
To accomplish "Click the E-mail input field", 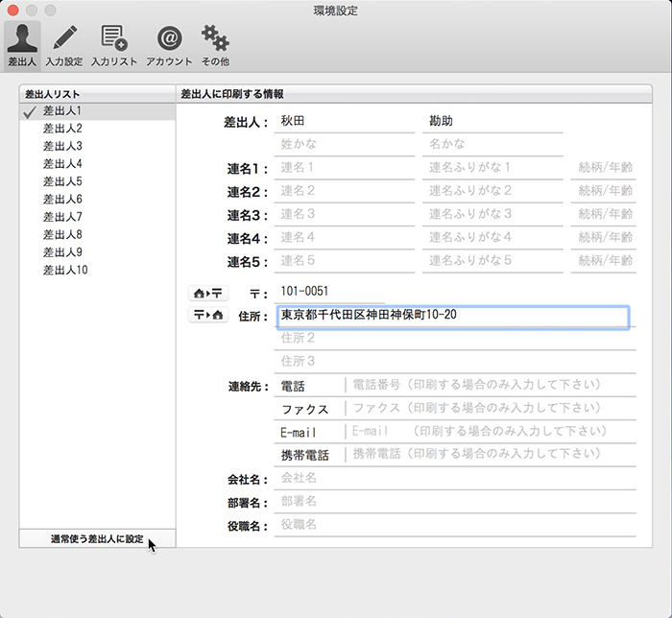I will pos(490,432).
